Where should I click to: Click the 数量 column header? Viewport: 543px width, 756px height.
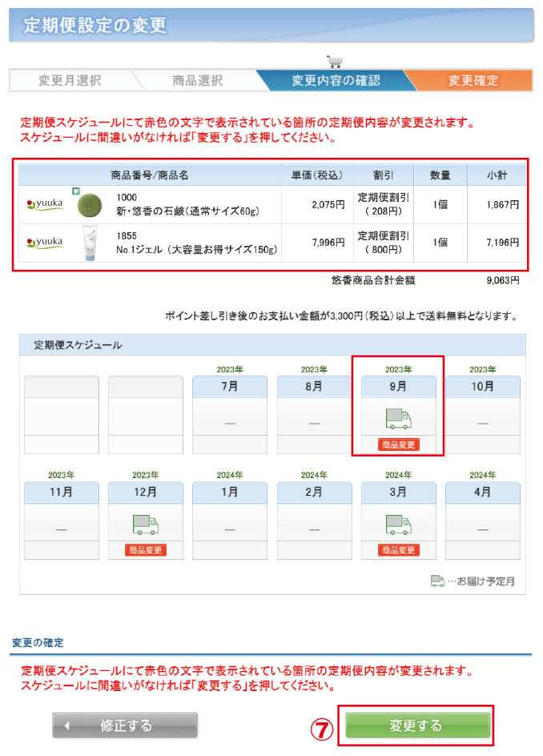tap(440, 175)
